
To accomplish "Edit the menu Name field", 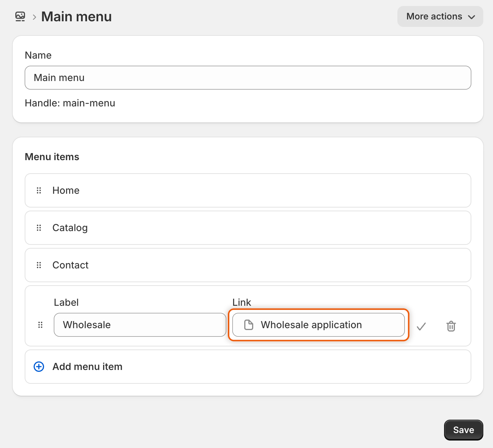I will (x=248, y=78).
